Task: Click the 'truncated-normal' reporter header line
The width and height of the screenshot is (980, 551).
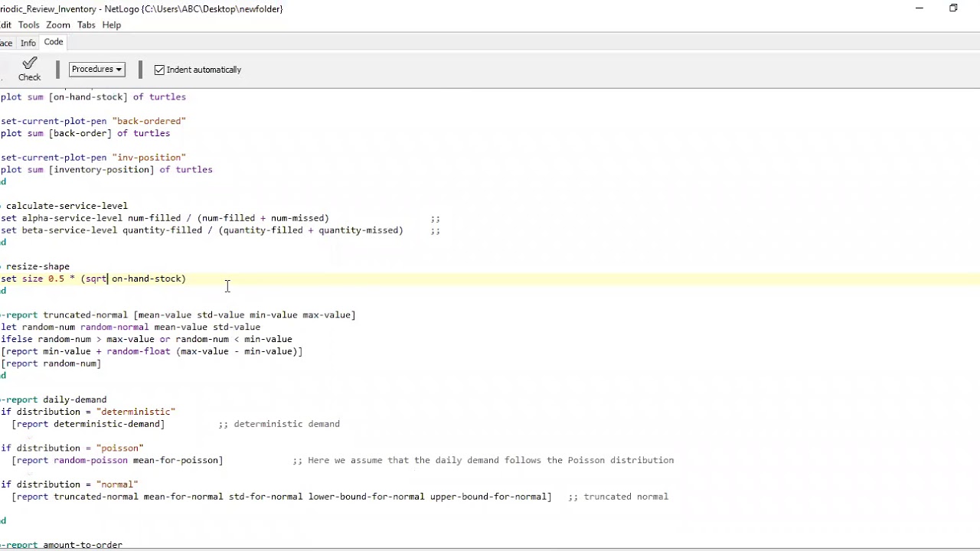Action: [178, 315]
